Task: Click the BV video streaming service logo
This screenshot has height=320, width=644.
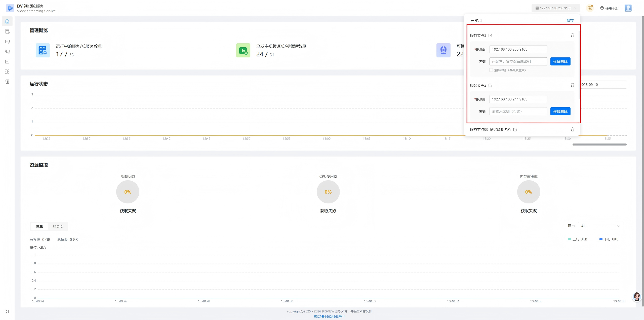Action: pos(10,8)
